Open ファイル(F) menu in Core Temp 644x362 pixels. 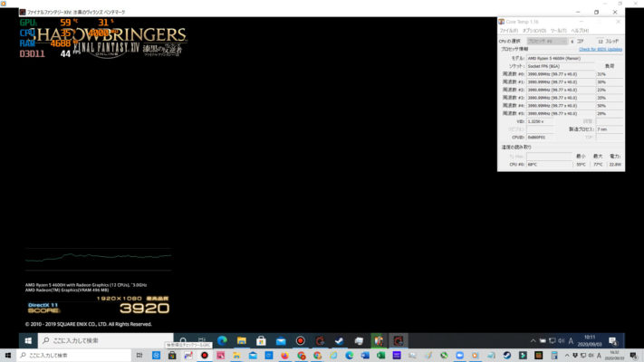(508, 31)
